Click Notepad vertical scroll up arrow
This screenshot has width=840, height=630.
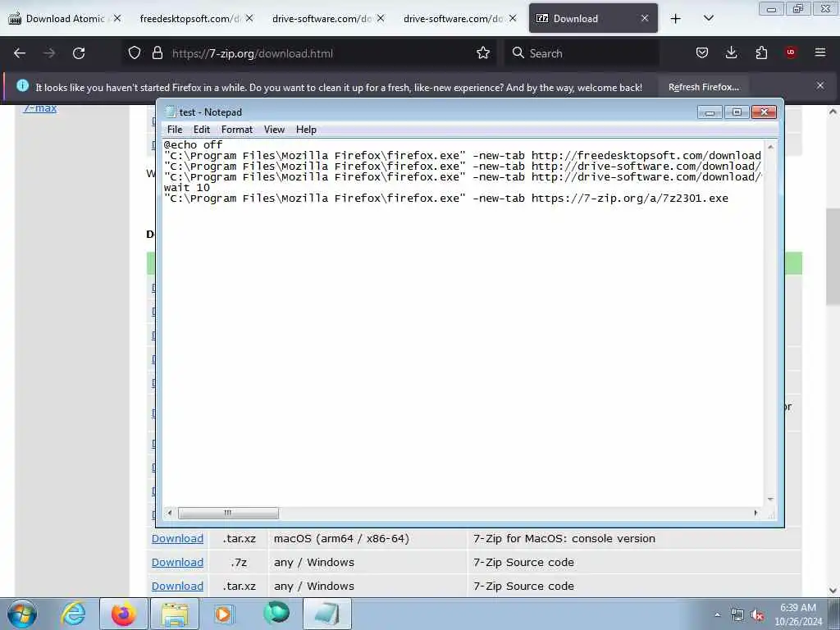[770, 146]
